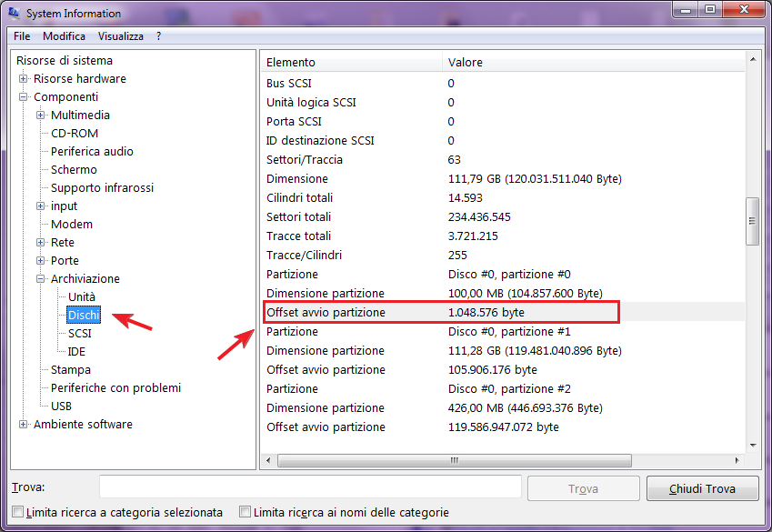
Task: Click the horizontal scrollbar thumb
Action: 455,460
